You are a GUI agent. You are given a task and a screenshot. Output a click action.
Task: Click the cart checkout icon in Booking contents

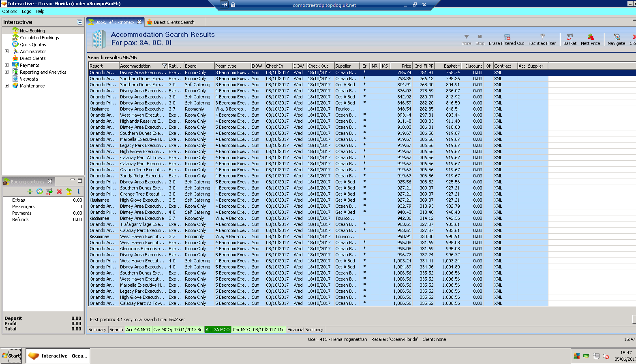coord(49,192)
